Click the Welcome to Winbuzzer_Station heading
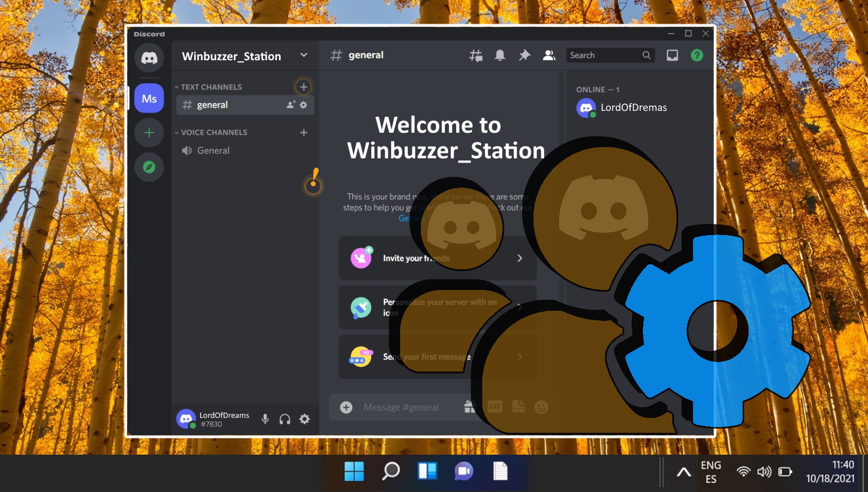 445,138
